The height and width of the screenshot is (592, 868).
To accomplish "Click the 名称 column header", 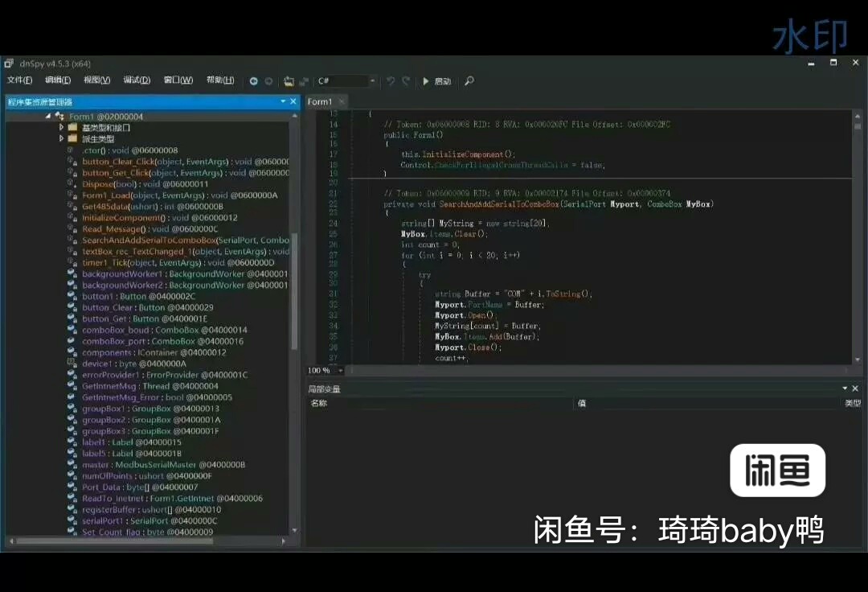I will click(x=319, y=403).
